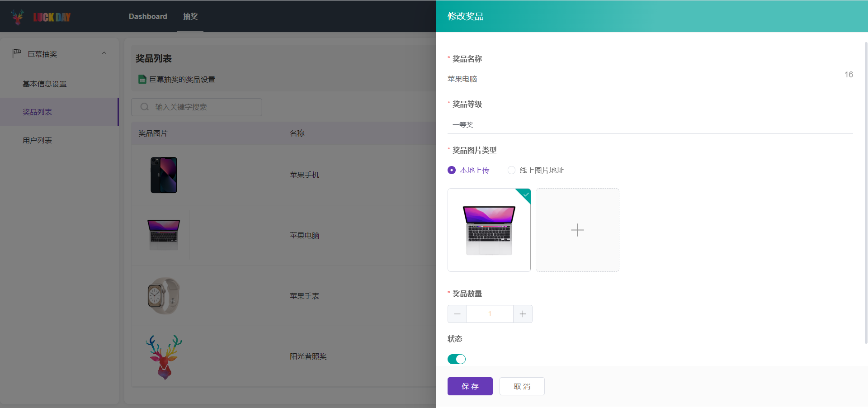Screen dimensions: 868x408
Task: Open the 基本信息设置 menu item
Action: tap(45, 84)
